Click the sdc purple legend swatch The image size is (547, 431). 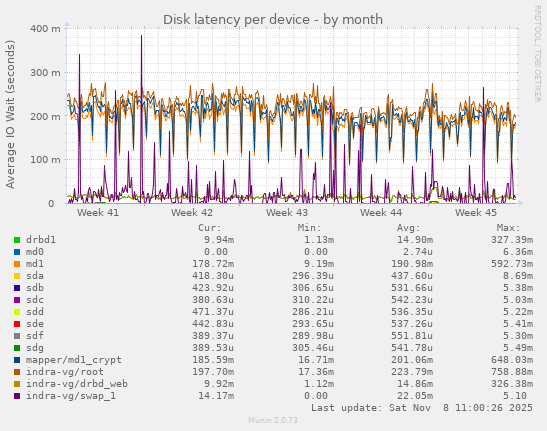pyautogui.click(x=17, y=300)
